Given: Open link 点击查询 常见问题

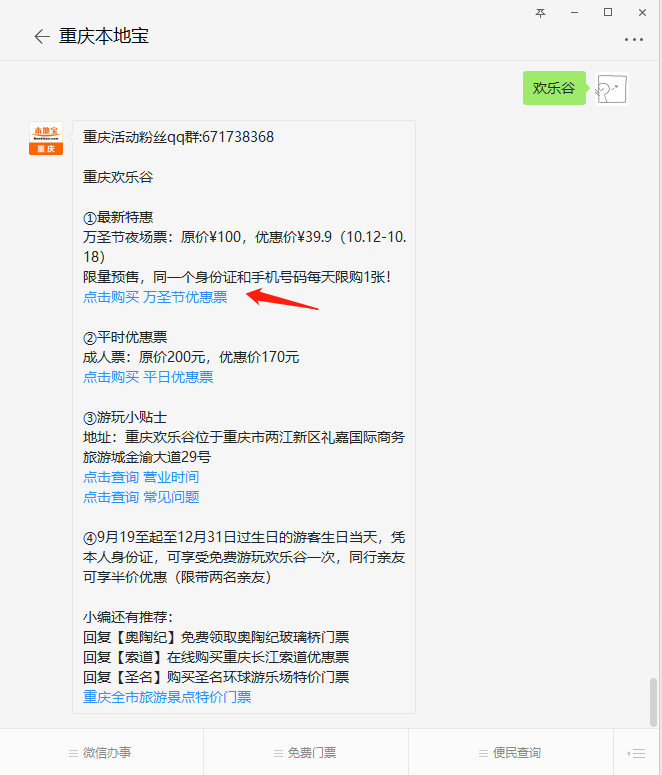Looking at the screenshot, I should tap(141, 497).
